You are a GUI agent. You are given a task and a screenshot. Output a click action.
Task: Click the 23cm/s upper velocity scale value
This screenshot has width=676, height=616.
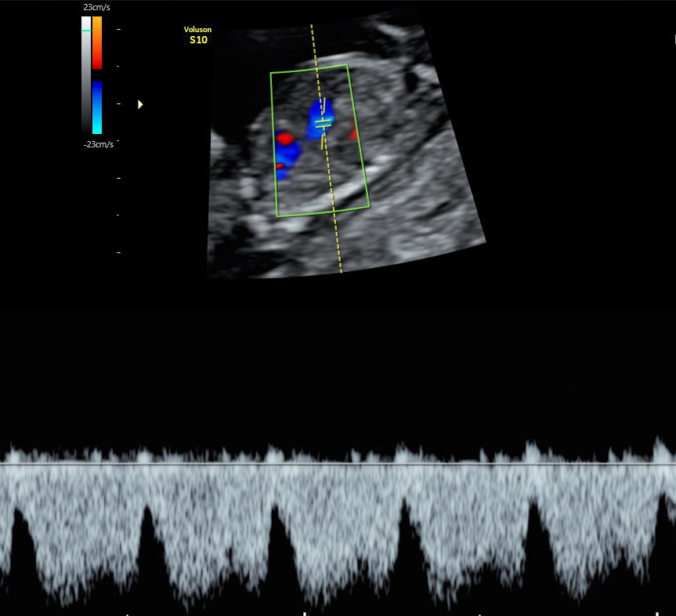coord(96,7)
